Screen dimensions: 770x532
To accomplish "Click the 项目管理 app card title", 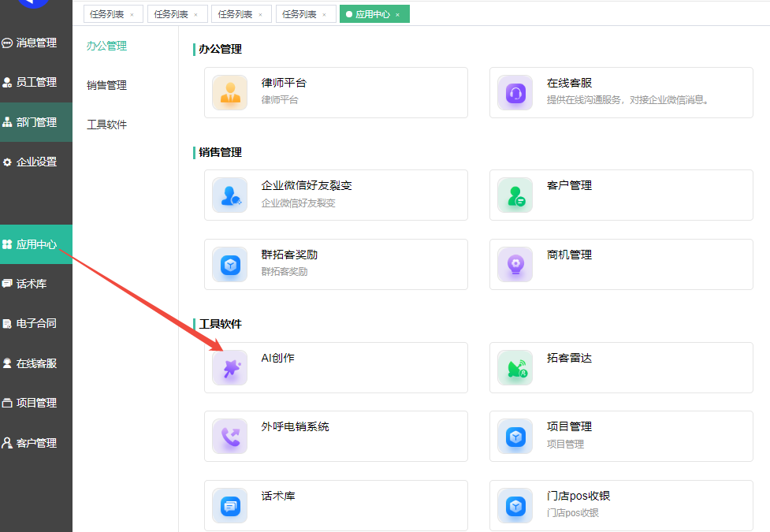I will tap(569, 426).
